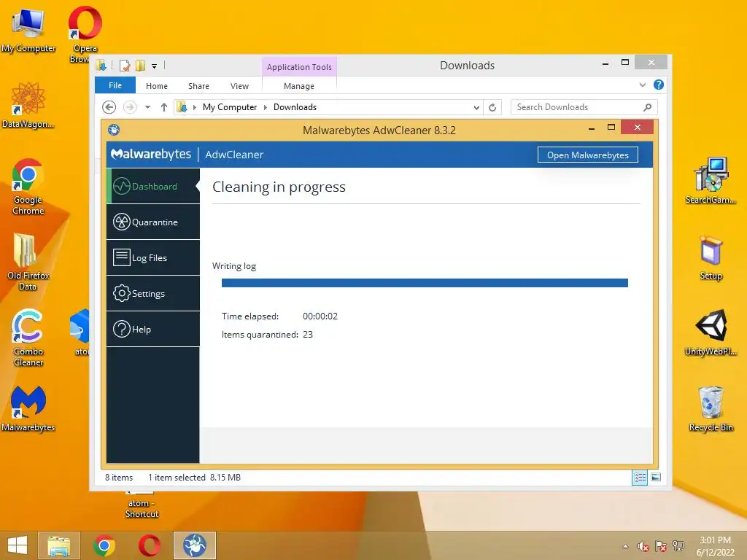
Task: Expand the ribbon with the chevron
Action: point(643,85)
